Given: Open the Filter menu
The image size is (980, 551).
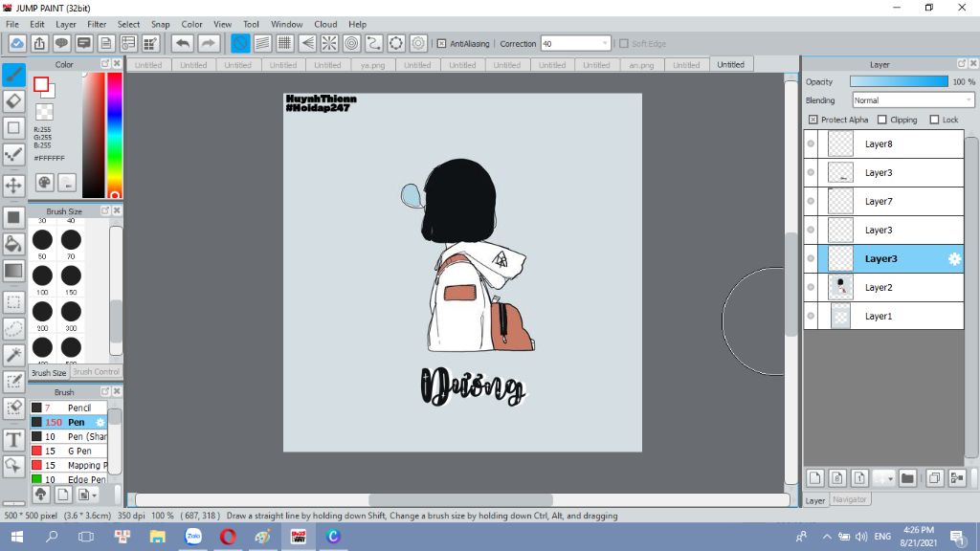Looking at the screenshot, I should coord(97,24).
